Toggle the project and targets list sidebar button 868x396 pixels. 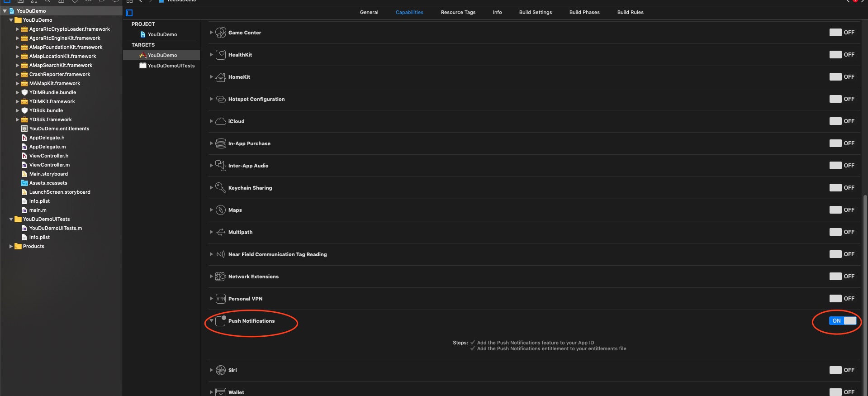point(129,13)
